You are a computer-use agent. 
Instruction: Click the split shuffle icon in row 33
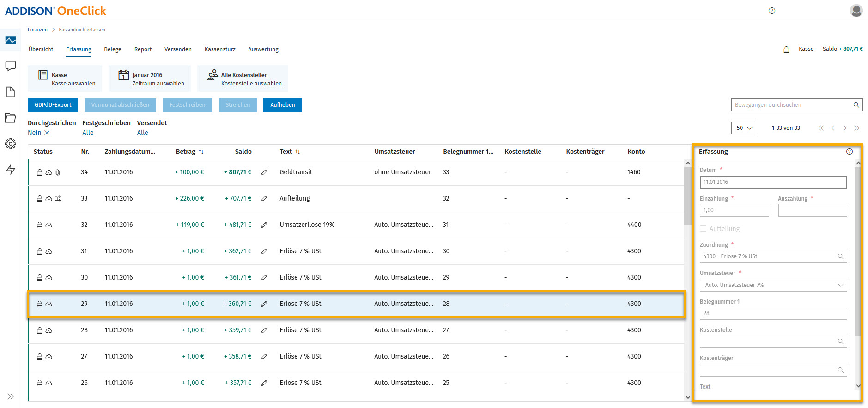coord(58,199)
